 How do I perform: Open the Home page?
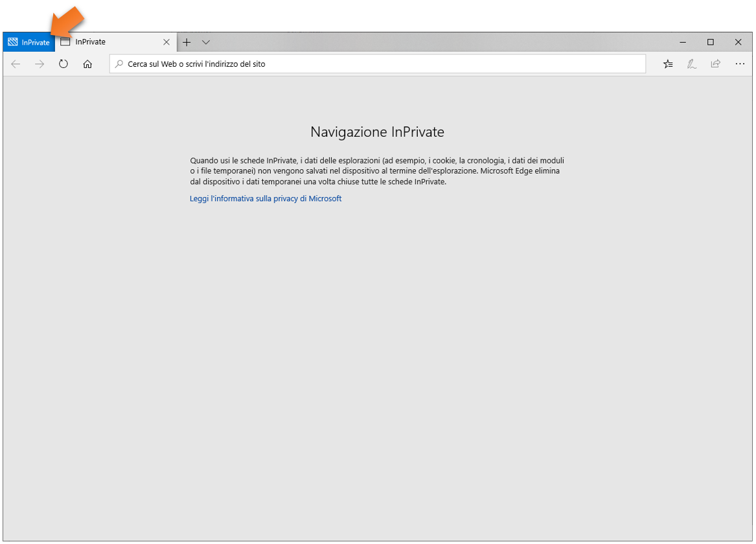point(87,64)
